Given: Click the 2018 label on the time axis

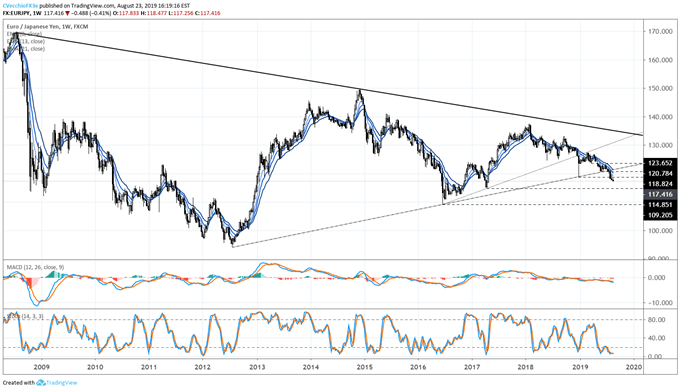Looking at the screenshot, I should click(526, 367).
